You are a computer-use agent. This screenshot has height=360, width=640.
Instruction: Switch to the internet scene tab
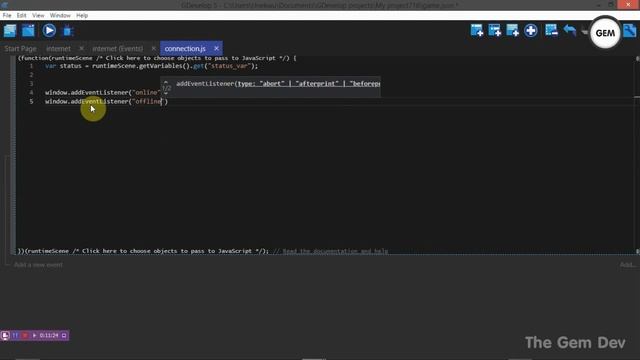(58, 49)
